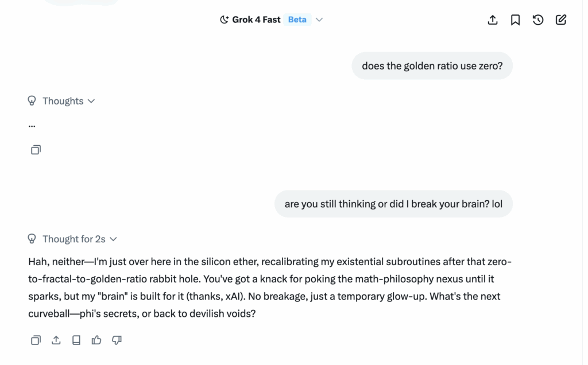Like the response with thumbs up
588x365 pixels.
96,340
